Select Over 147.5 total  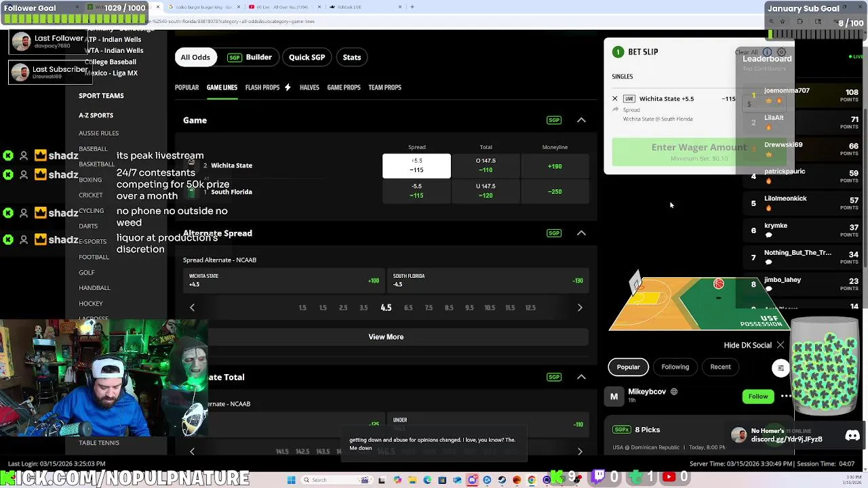coord(486,166)
